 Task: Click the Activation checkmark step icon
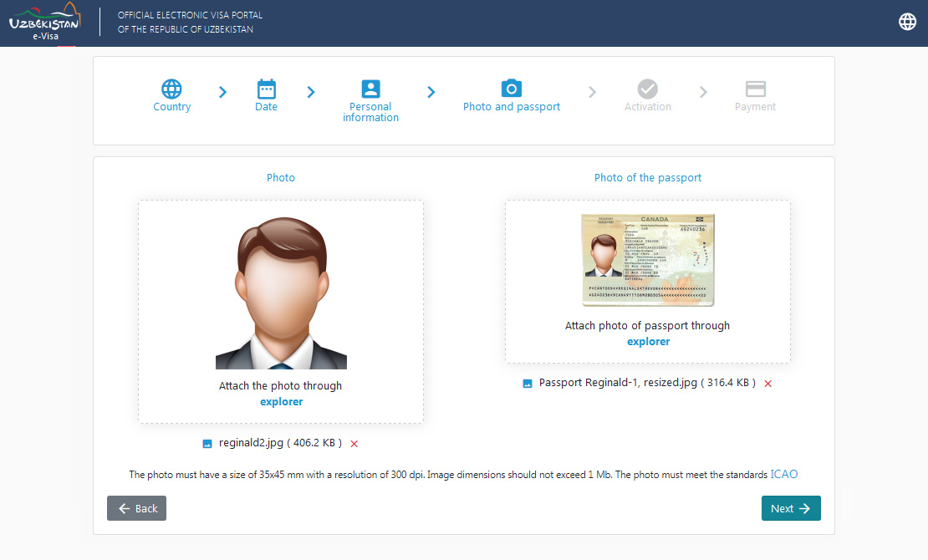click(x=647, y=89)
